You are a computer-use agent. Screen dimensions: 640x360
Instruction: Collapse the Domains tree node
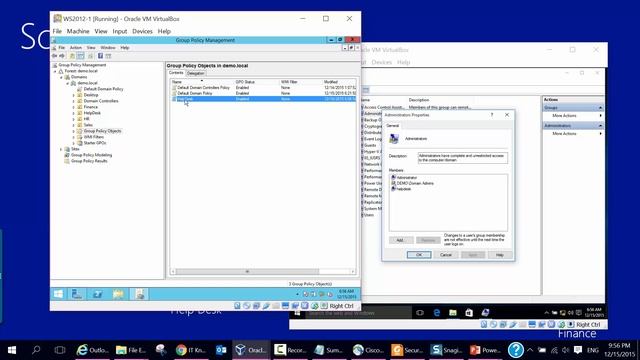[x=62, y=77]
